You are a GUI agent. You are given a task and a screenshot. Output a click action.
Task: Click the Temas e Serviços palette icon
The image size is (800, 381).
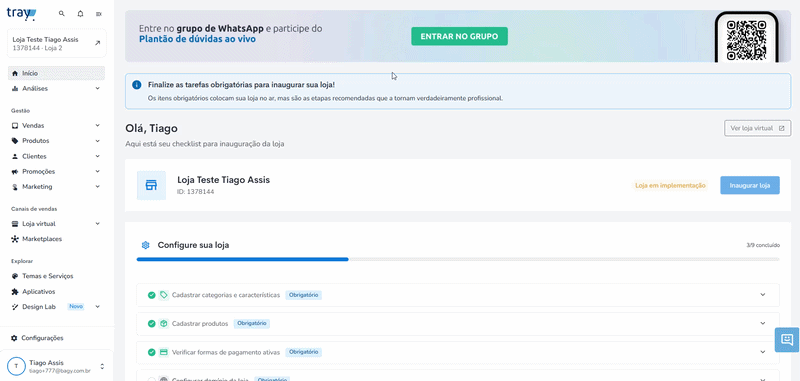click(x=15, y=276)
